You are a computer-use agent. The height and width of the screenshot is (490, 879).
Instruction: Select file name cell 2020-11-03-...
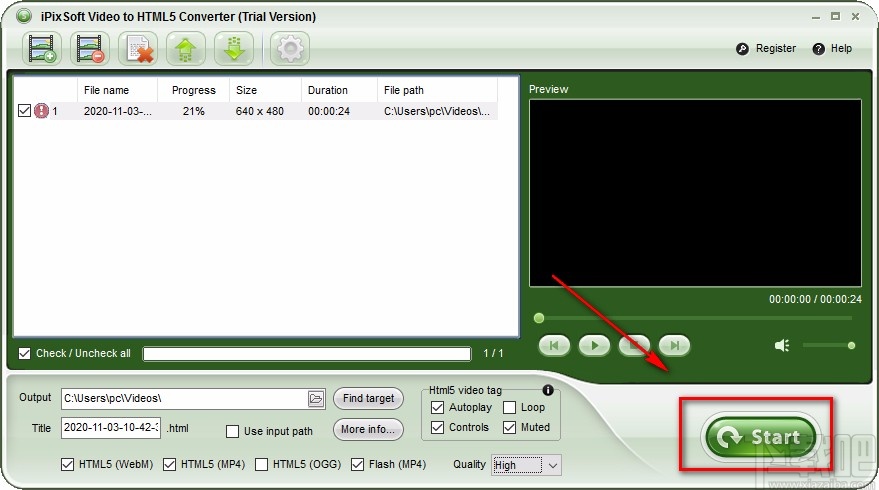117,111
